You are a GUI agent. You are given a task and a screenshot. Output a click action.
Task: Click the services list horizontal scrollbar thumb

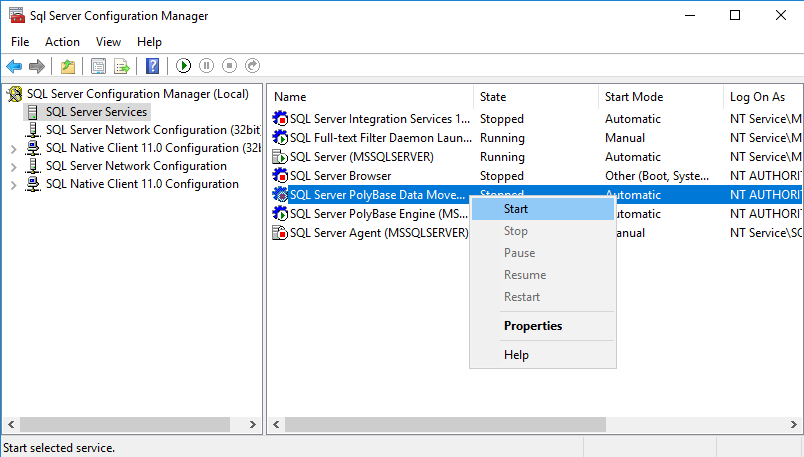point(445,424)
